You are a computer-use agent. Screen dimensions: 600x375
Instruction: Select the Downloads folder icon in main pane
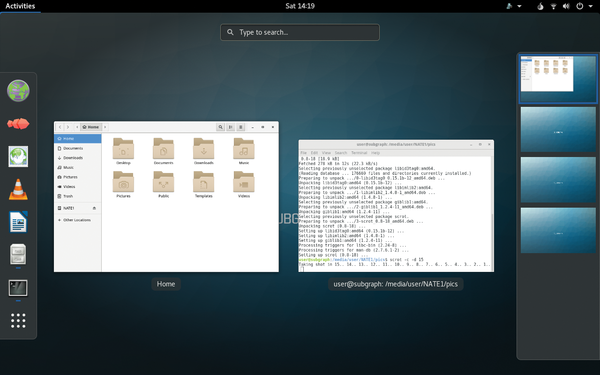tap(204, 148)
